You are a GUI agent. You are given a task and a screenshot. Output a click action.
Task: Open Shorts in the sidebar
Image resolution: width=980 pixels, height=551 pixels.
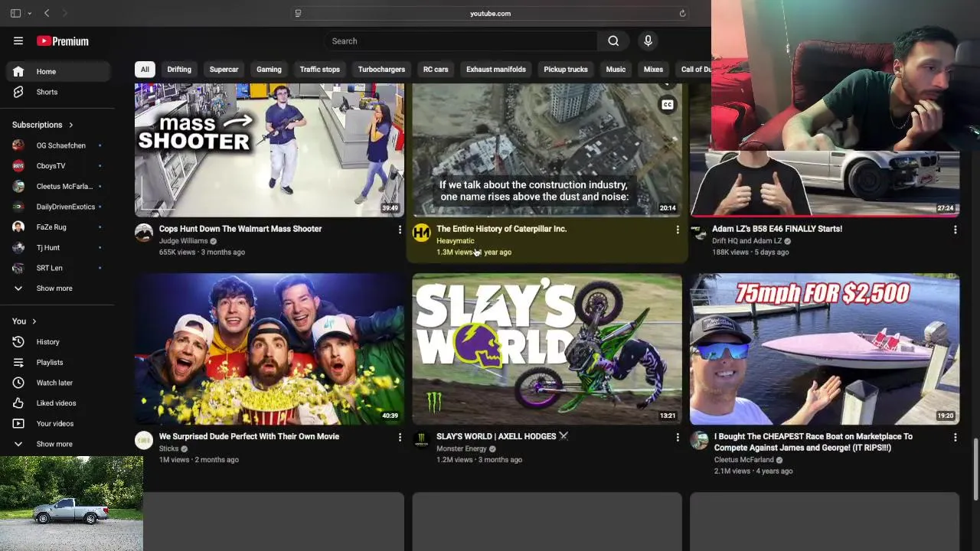tap(58, 92)
